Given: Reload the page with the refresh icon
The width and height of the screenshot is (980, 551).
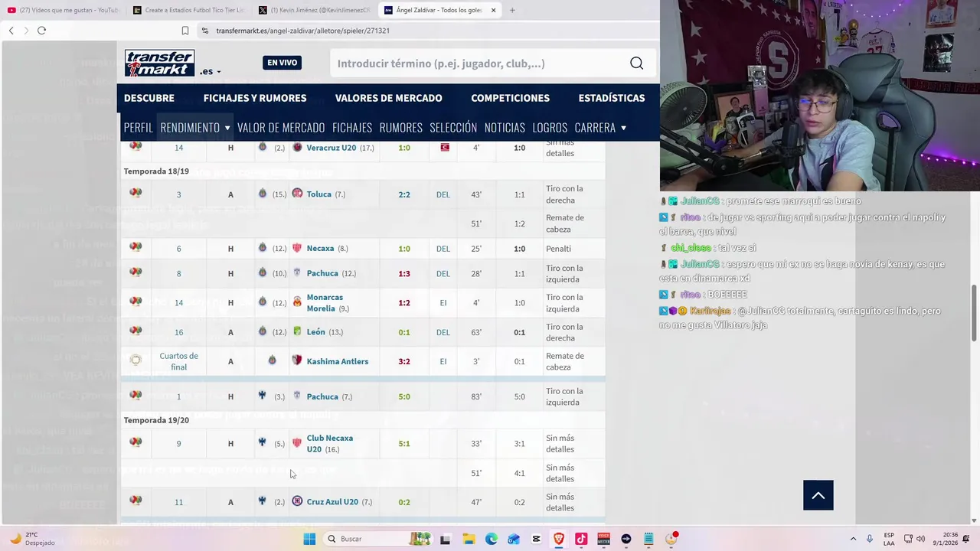Looking at the screenshot, I should tap(41, 31).
